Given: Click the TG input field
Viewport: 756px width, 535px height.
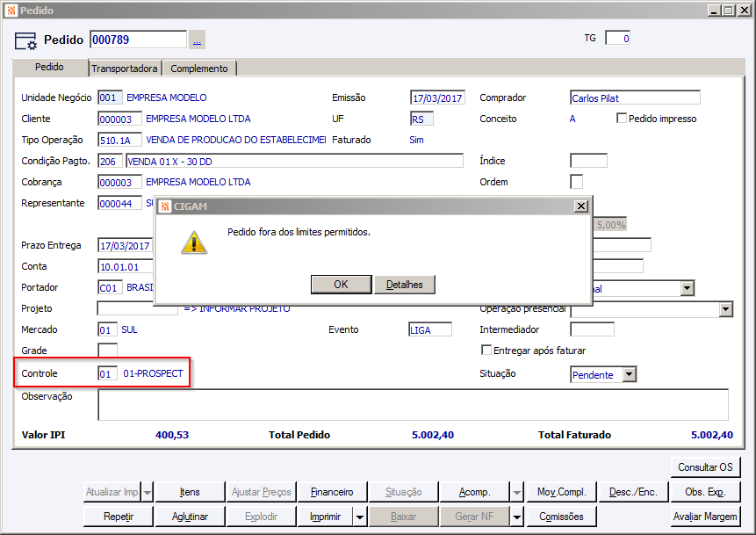Looking at the screenshot, I should [x=617, y=38].
